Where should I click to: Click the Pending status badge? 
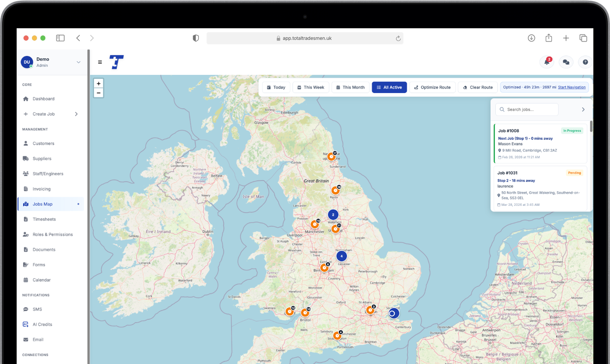click(574, 173)
